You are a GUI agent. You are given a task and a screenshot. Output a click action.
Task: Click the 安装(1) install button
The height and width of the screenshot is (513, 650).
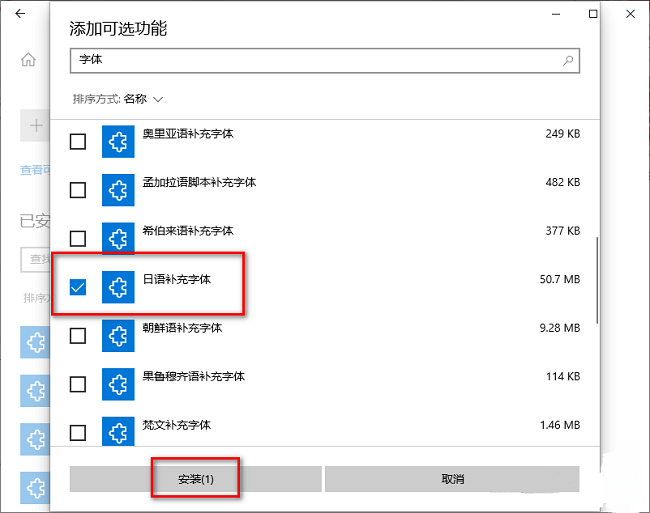(x=196, y=479)
